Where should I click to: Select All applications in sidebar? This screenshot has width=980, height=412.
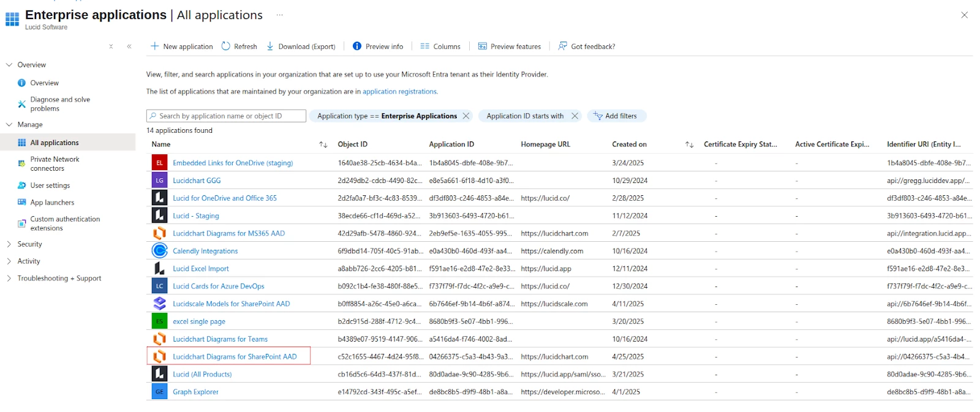67,143
